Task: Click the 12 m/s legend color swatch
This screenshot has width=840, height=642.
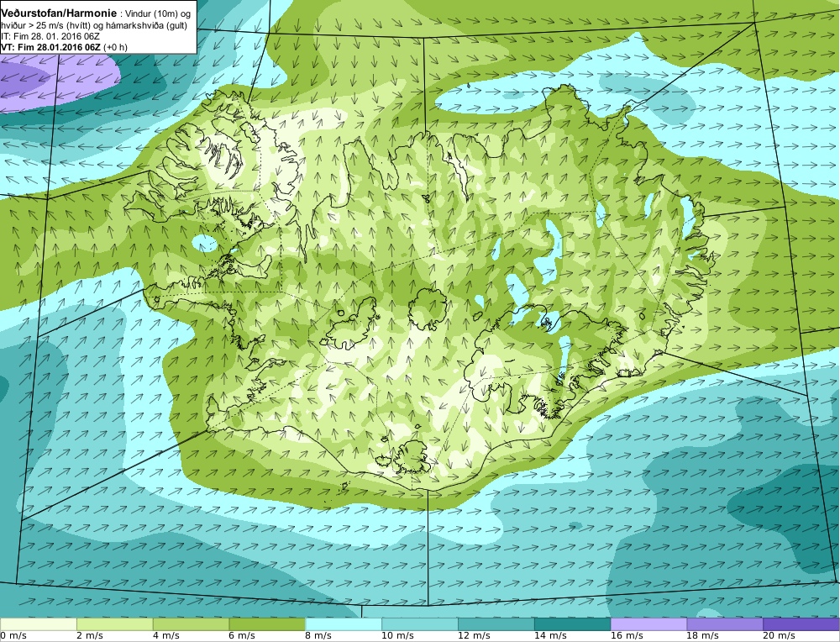Action: point(496,624)
